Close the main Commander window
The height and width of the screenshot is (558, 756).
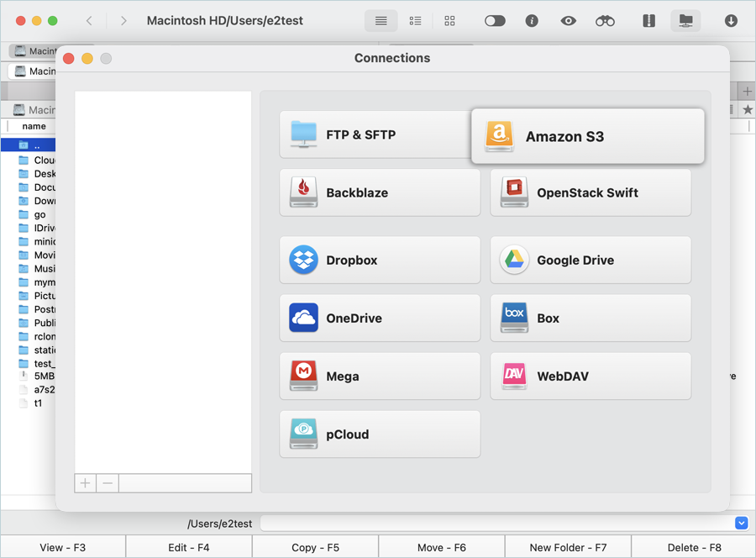(21, 21)
